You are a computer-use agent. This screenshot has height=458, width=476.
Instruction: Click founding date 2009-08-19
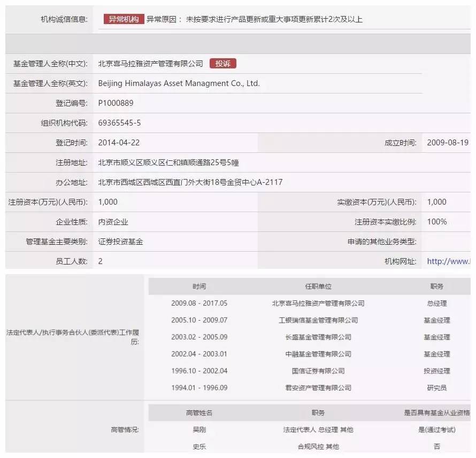448,143
